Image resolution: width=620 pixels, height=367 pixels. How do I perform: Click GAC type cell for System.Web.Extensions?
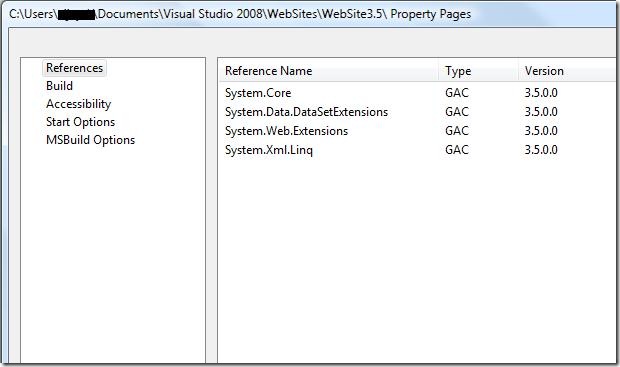click(x=457, y=131)
